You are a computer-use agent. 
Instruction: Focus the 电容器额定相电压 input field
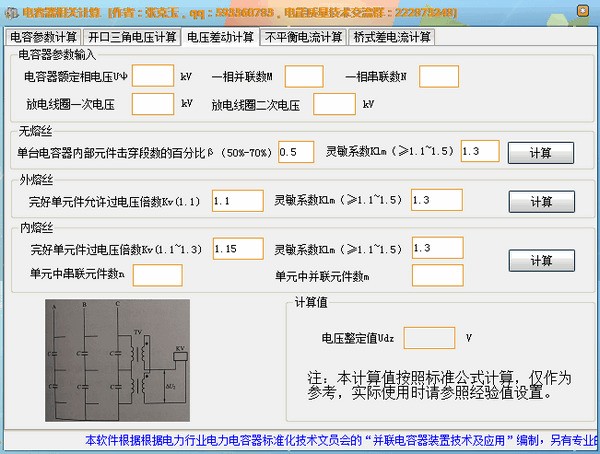(153, 76)
